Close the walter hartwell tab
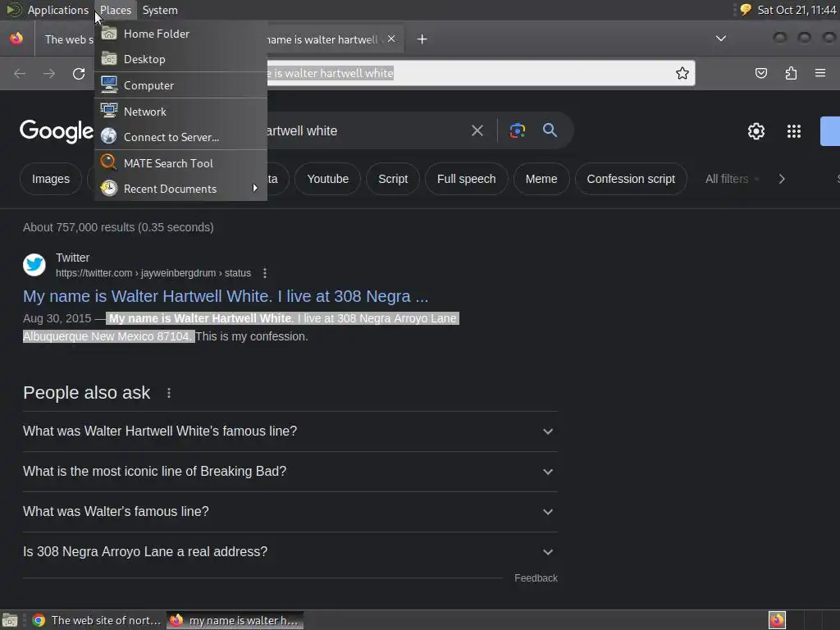The width and height of the screenshot is (840, 630). pos(391,39)
